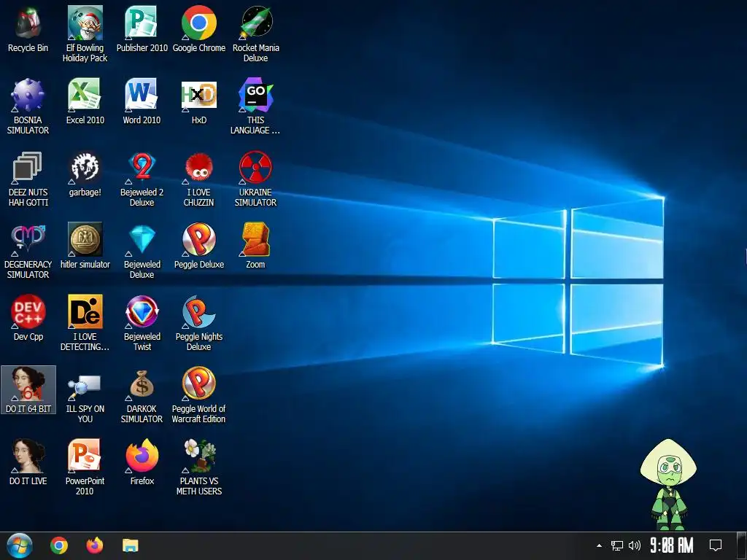Launch the HxD hex editor shortcut
747x560 pixels.
pyautogui.click(x=199, y=101)
